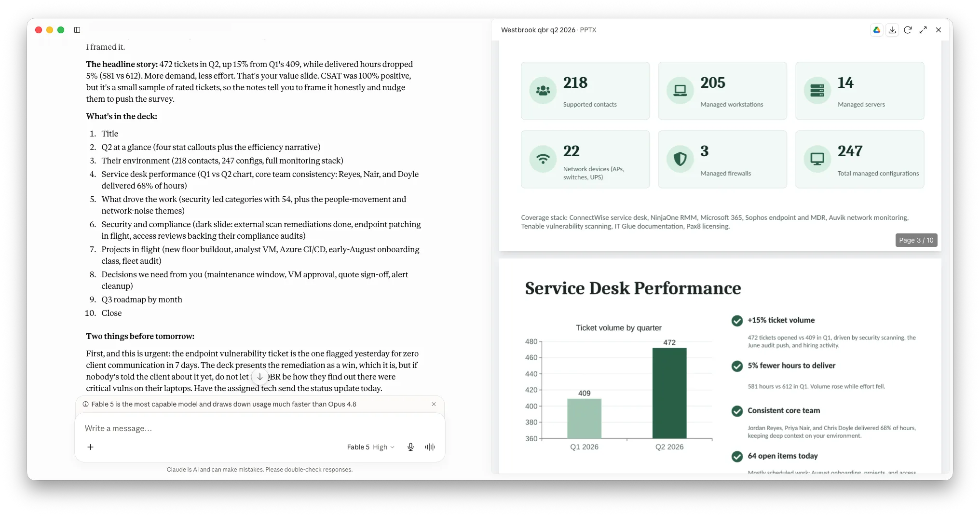Viewport: 980px width, 516px height.
Task: Click the Westbrook qbr q2 2026 filename
Action: [538, 30]
